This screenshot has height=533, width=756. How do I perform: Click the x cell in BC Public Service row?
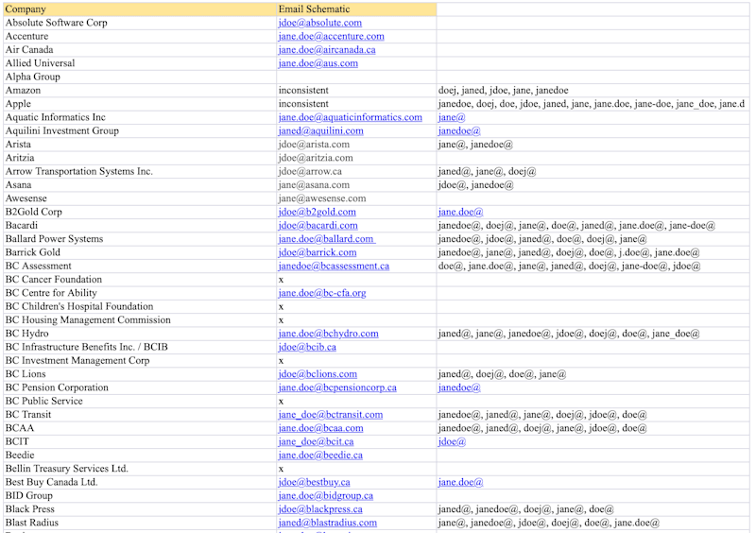pyautogui.click(x=357, y=401)
